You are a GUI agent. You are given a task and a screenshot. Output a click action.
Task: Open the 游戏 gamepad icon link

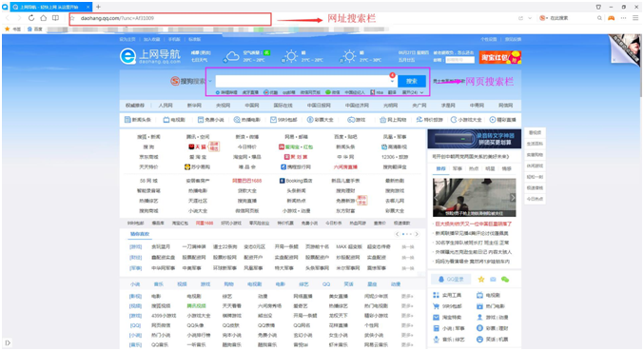click(x=356, y=120)
